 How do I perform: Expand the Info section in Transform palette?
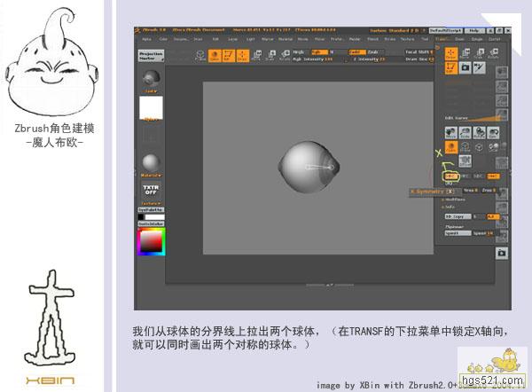point(450,207)
